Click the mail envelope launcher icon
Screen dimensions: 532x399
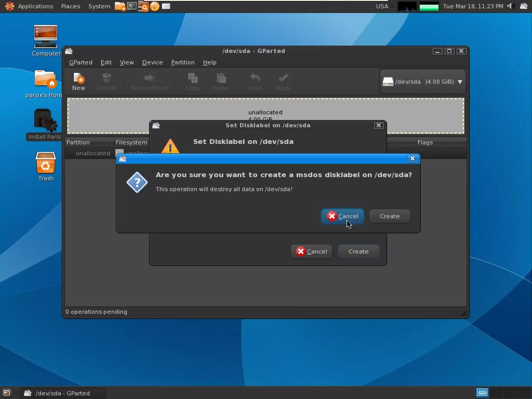[x=166, y=6]
